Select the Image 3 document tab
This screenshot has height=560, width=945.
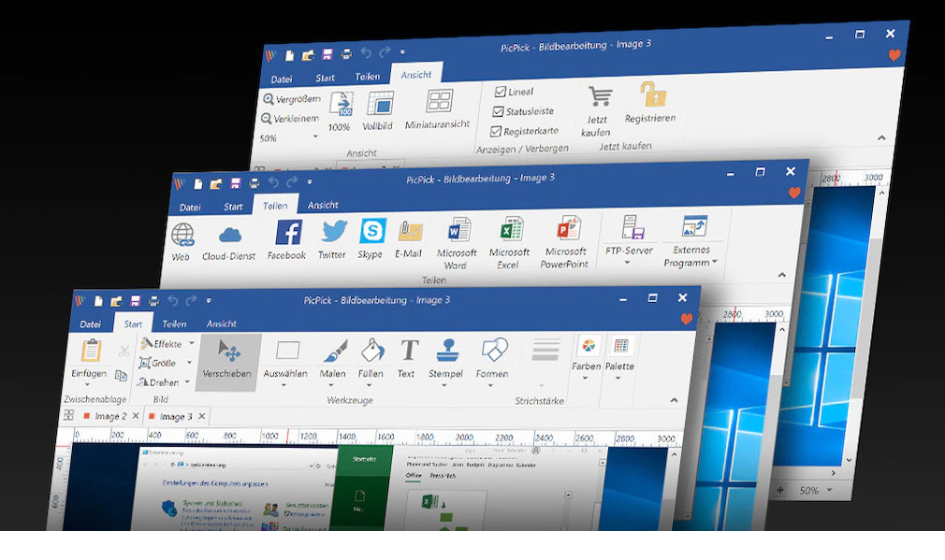pos(175,416)
